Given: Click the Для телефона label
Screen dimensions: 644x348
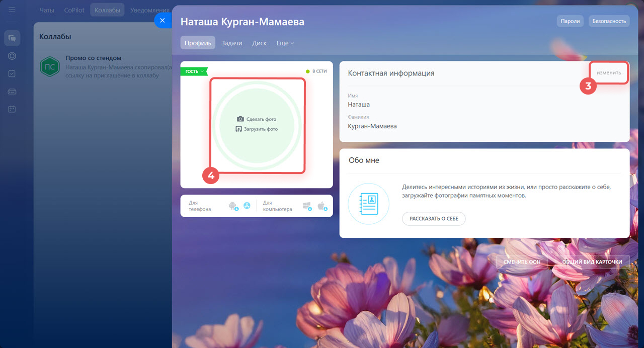Looking at the screenshot, I should [x=200, y=206].
